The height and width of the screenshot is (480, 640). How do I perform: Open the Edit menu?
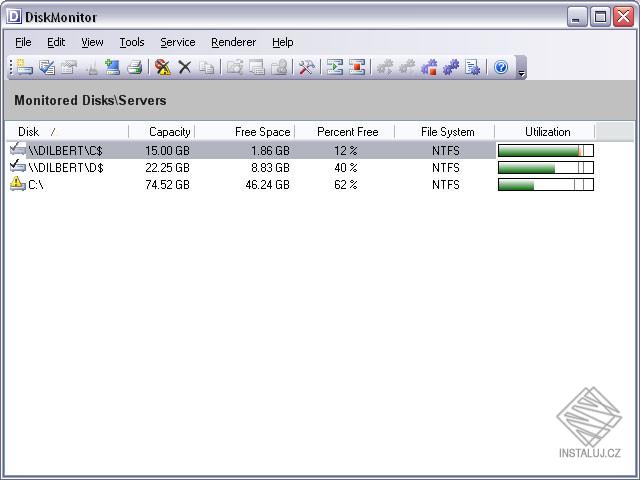click(56, 42)
